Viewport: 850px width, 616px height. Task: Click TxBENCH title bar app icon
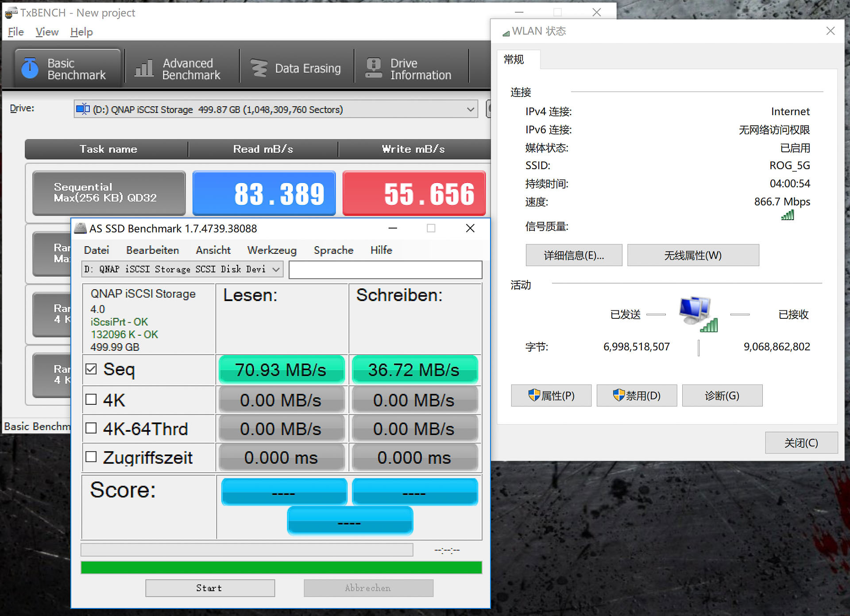pyautogui.click(x=11, y=12)
